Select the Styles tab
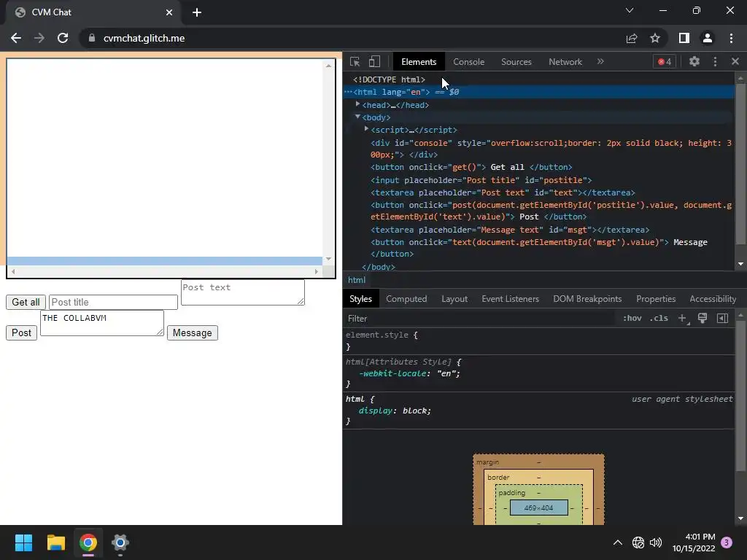Image resolution: width=747 pixels, height=560 pixels. point(360,299)
